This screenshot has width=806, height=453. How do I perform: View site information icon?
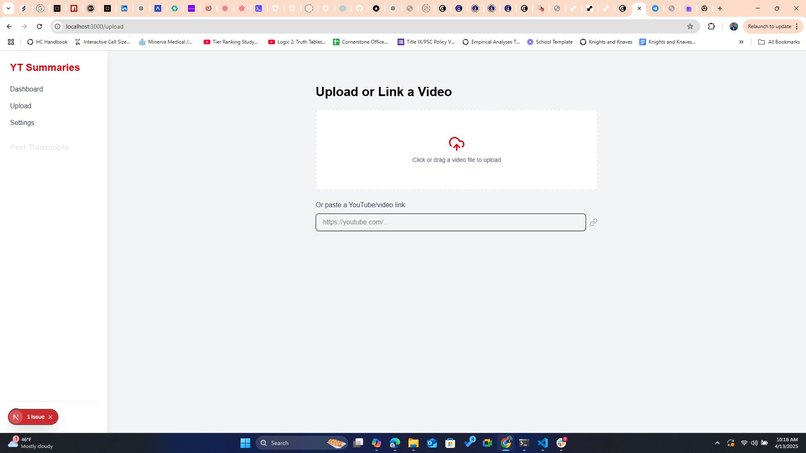click(x=58, y=26)
